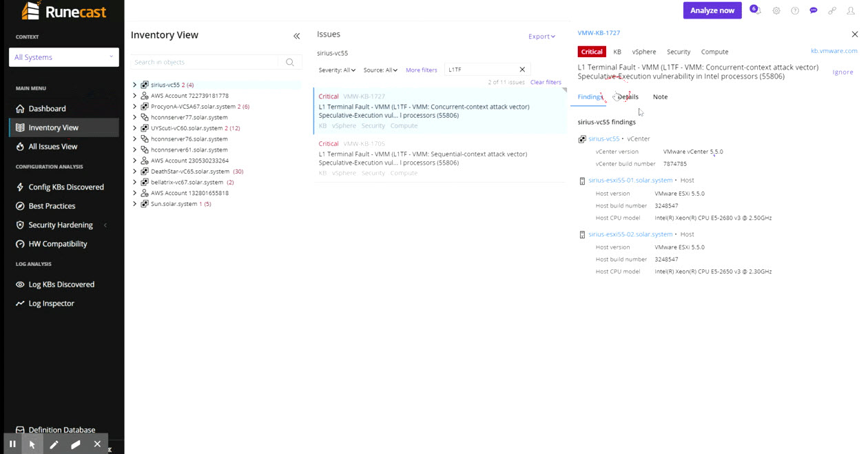868x454 pixels.
Task: Expand ProcyonA-VCSA67.solar.system node
Action: pos(135,107)
